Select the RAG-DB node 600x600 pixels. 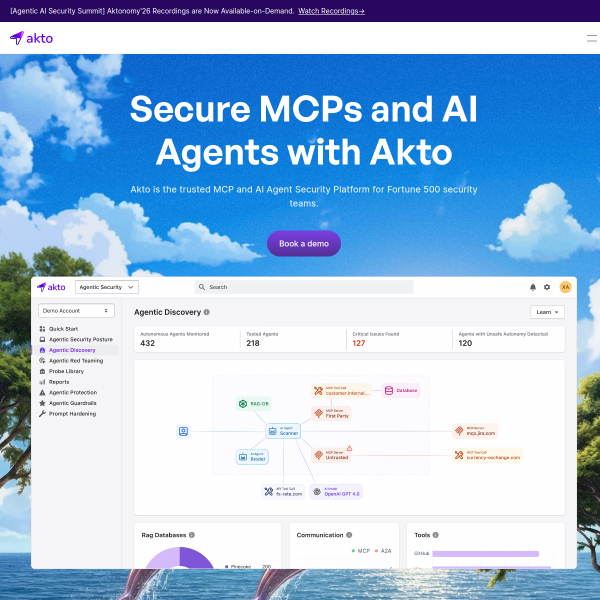[x=254, y=404]
